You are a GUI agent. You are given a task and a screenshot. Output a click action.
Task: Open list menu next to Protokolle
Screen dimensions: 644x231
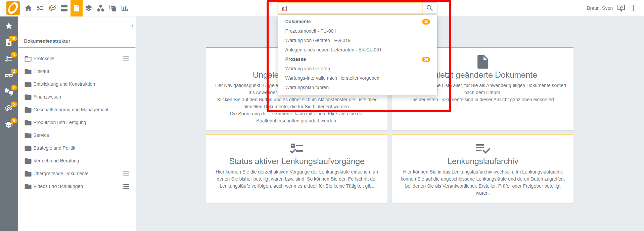[x=126, y=59]
